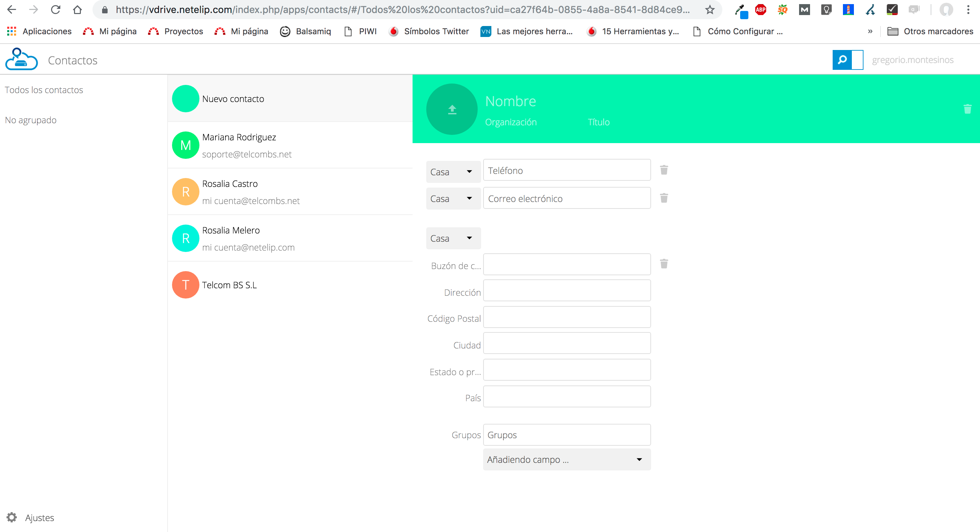Click the vdrive cloud logo icon
Screen dimensions: 980x532
click(x=21, y=59)
